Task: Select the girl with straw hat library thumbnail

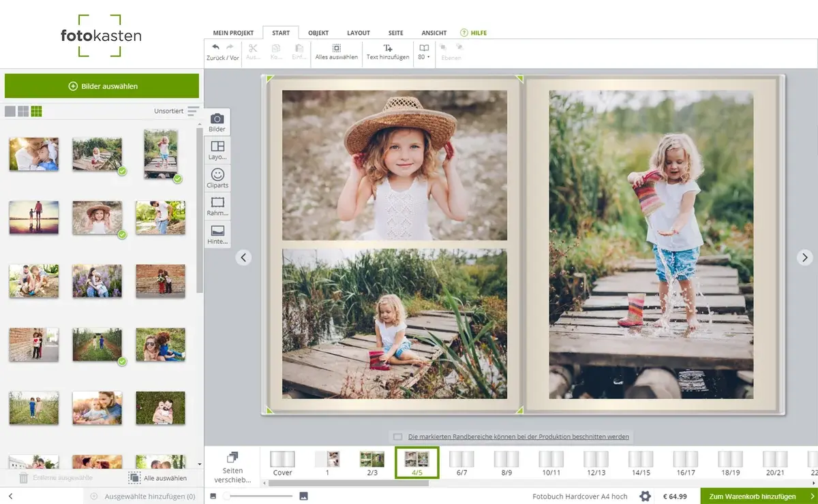Action: 97,218
